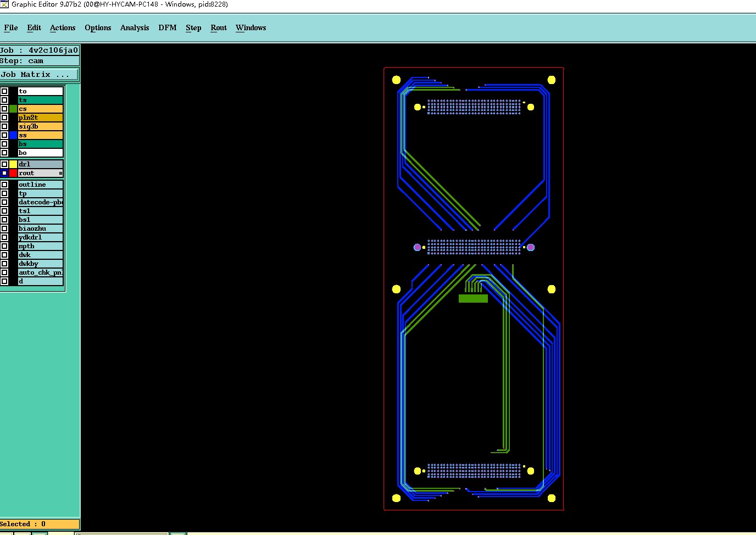Select the 'drl' layer name
The image size is (756, 535).
41,164
